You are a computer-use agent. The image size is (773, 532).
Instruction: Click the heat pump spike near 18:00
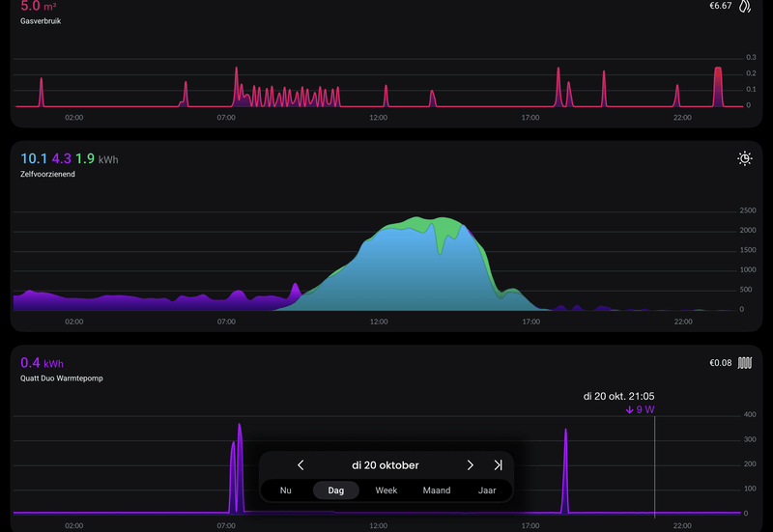click(x=565, y=470)
